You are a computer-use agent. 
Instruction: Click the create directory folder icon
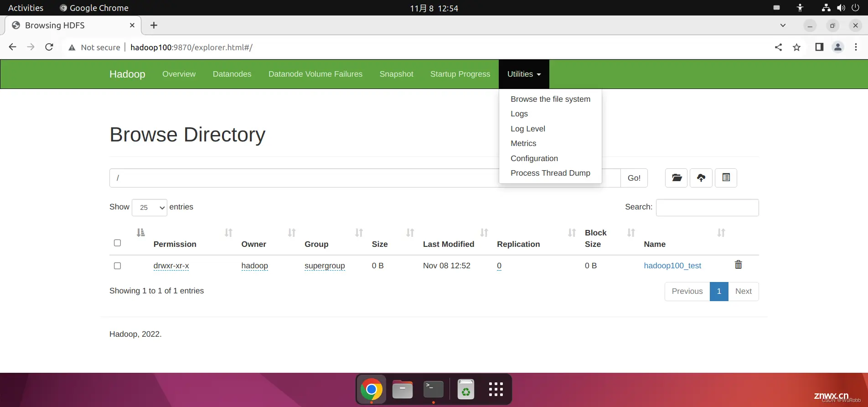(677, 178)
